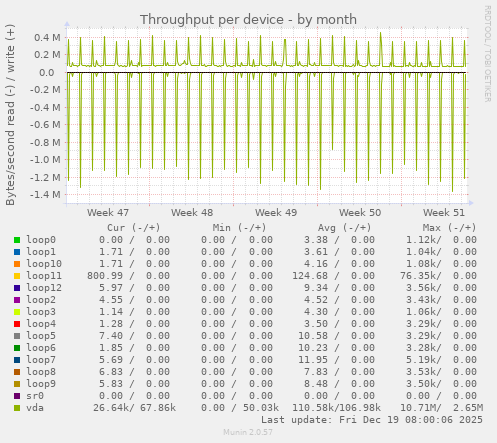The width and height of the screenshot is (497, 443).
Task: Click the loop0 green legend swatch
Action: 17,240
